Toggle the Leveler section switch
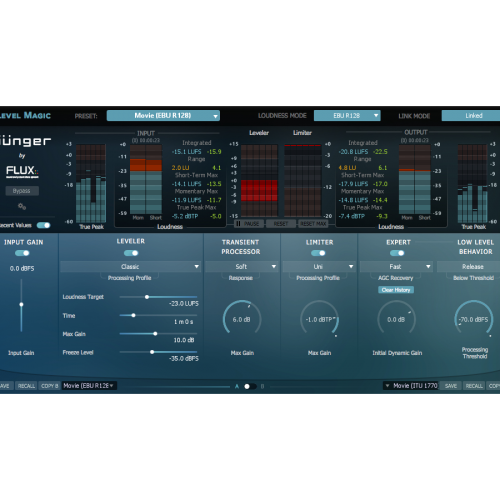 pyautogui.click(x=131, y=253)
